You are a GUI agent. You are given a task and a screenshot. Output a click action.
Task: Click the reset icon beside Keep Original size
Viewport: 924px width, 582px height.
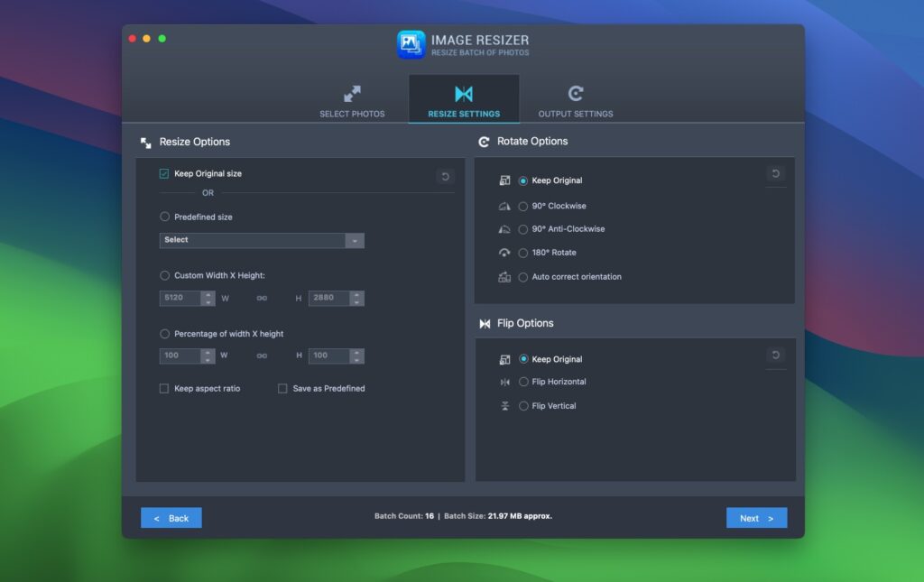(445, 177)
